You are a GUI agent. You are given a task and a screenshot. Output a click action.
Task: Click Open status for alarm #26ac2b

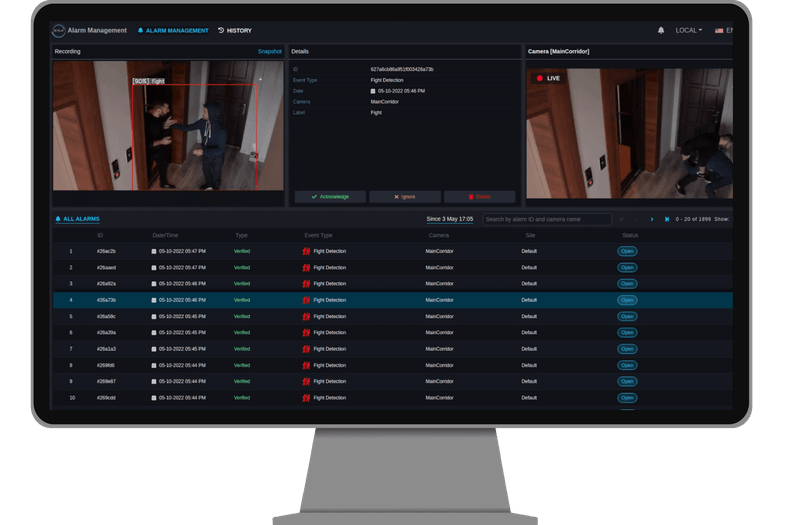pos(627,251)
